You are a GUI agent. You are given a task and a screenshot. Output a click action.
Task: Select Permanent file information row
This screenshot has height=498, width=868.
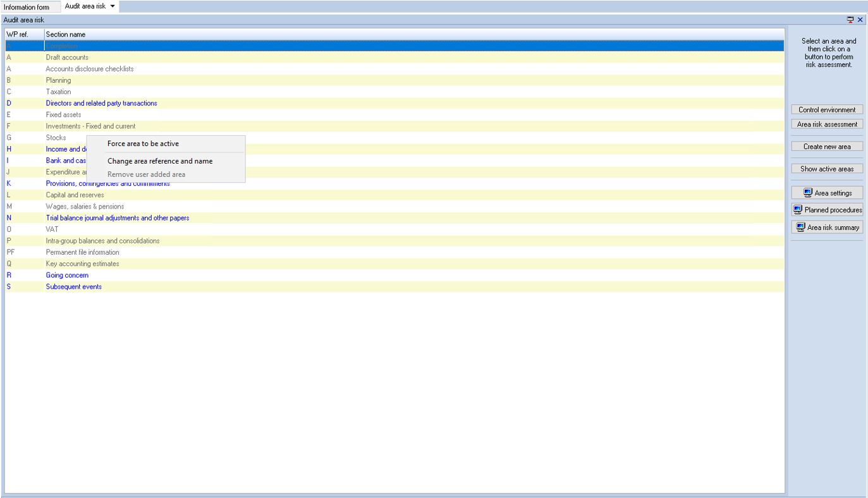394,252
